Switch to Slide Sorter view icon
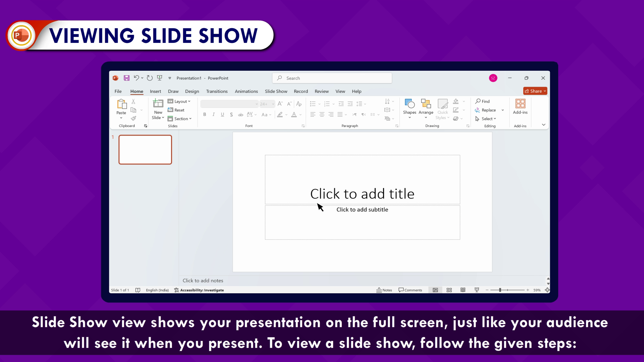Viewport: 644px width, 362px height. click(x=449, y=290)
